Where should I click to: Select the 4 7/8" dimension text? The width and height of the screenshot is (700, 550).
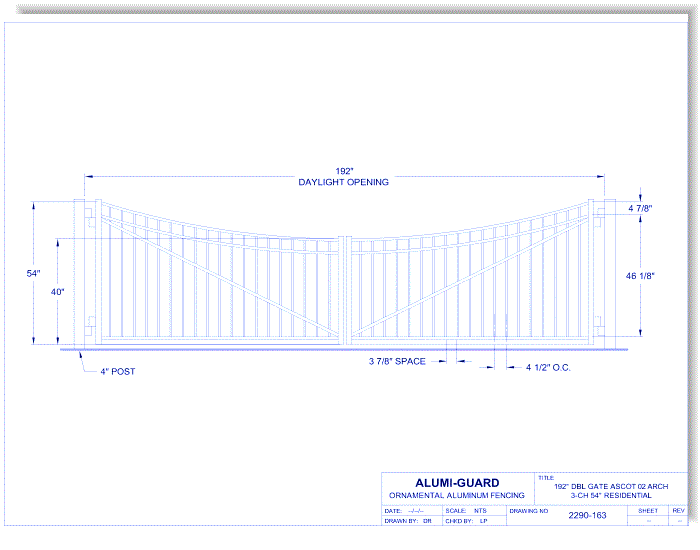pyautogui.click(x=640, y=208)
